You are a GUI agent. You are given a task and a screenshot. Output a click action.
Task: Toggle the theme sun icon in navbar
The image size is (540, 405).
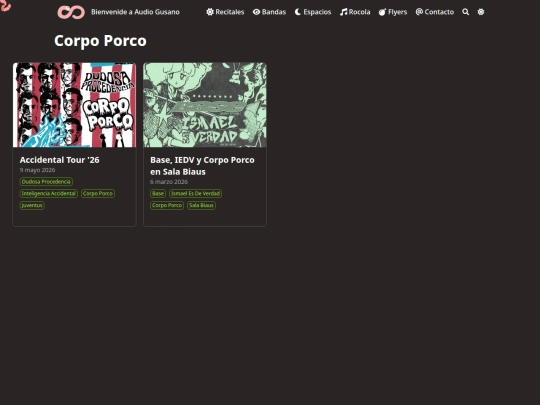[x=481, y=12]
